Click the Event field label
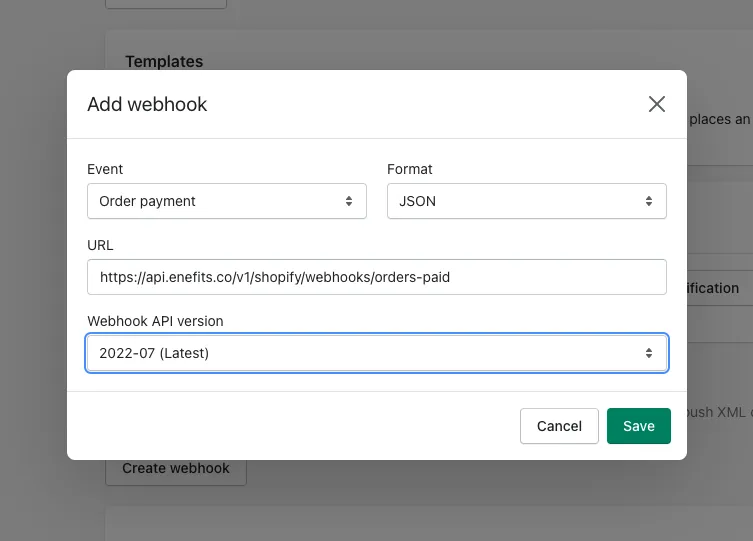 [105, 169]
